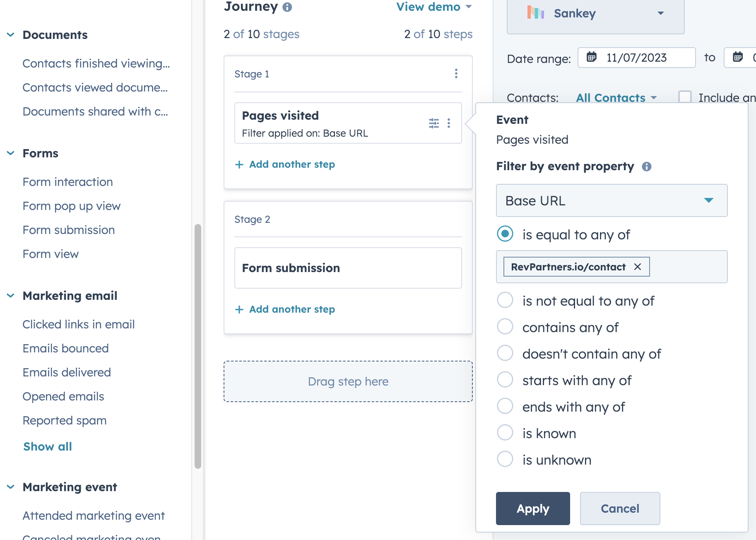Select Clicked links in email event

pyautogui.click(x=79, y=324)
